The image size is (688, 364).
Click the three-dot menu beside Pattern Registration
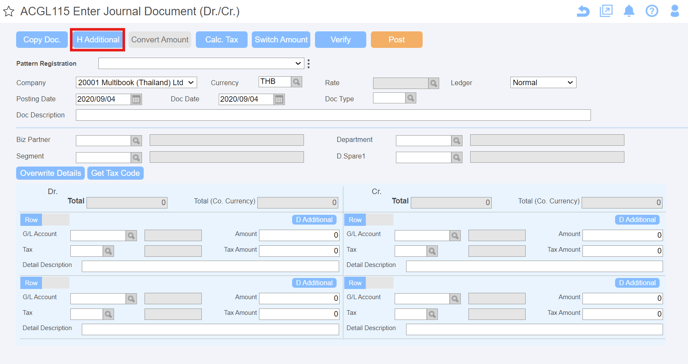coord(308,64)
